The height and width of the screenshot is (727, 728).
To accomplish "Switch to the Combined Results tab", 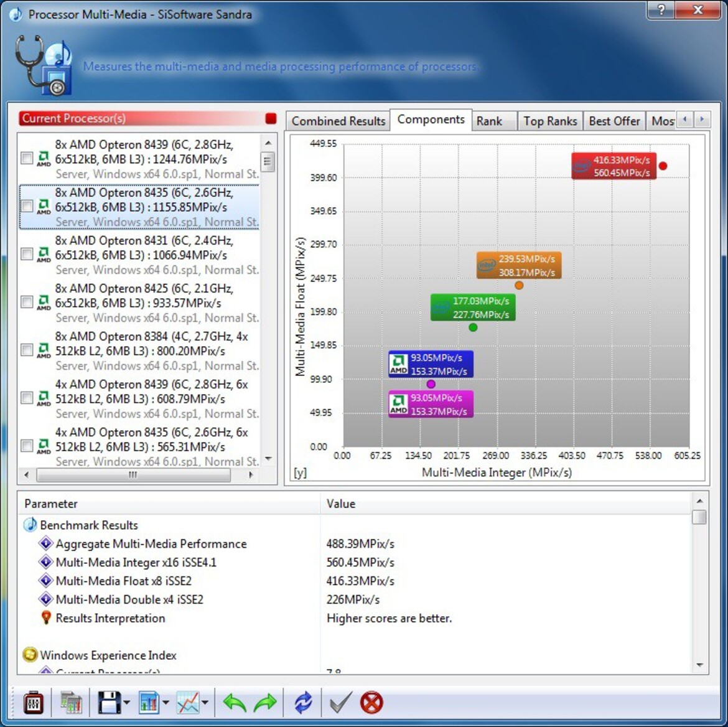I will pyautogui.click(x=338, y=121).
